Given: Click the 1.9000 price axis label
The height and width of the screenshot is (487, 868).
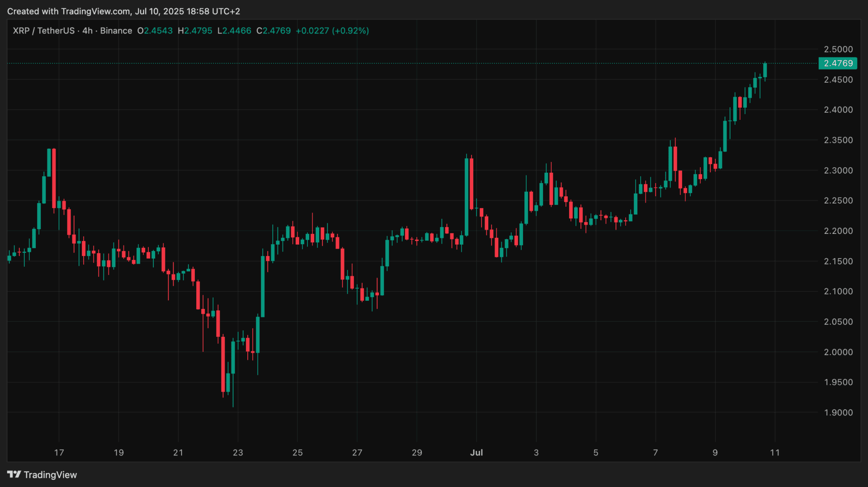Looking at the screenshot, I should [x=838, y=412].
